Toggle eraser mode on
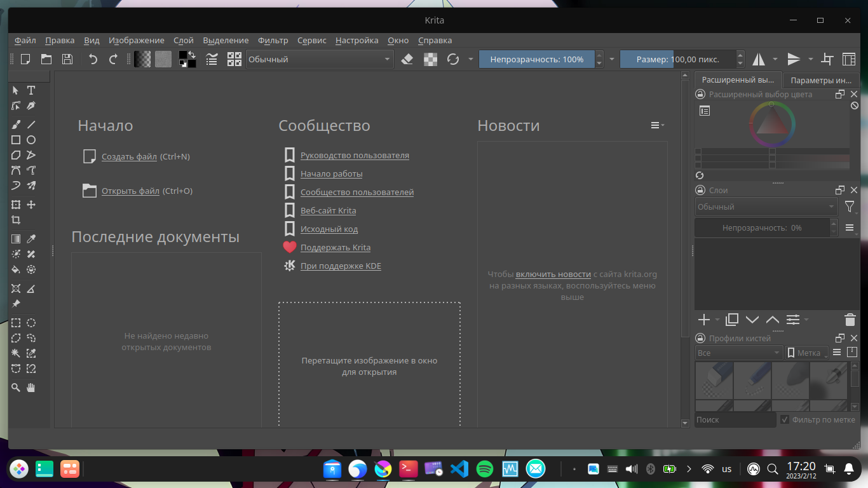Viewport: 868px width, 488px height. pyautogui.click(x=408, y=59)
